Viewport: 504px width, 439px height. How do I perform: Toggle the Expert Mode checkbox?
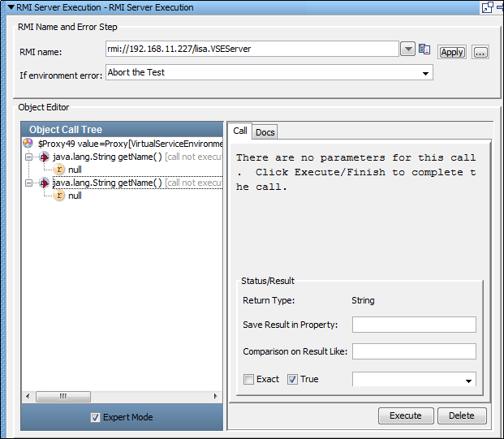click(x=95, y=417)
